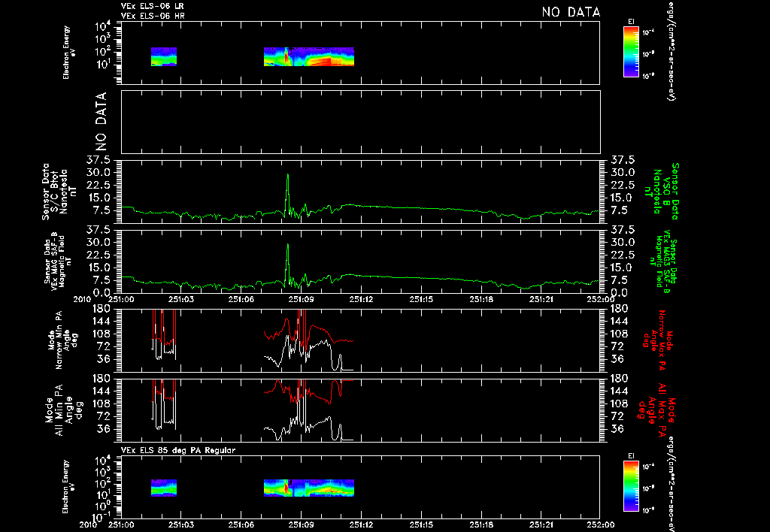770x532 pixels.
Task: Click '251:06' on the middle time axis
Action: [241, 299]
